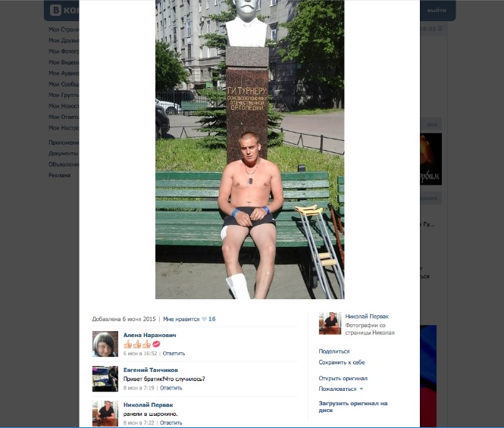Reply to Алена Наранович's comment
This screenshot has width=504, height=428.
pos(174,354)
